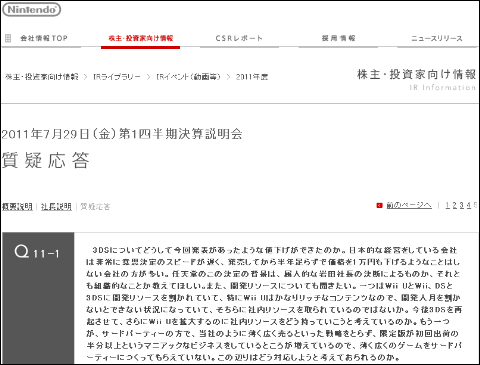Viewport: 480px width, 365px height.
Task: Open the 概要説明 link
Action: (x=17, y=207)
